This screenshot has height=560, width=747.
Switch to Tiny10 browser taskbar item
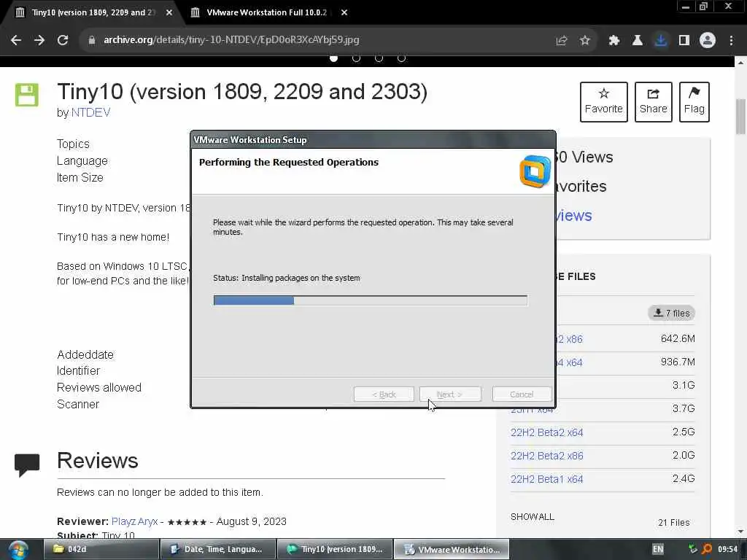click(335, 549)
